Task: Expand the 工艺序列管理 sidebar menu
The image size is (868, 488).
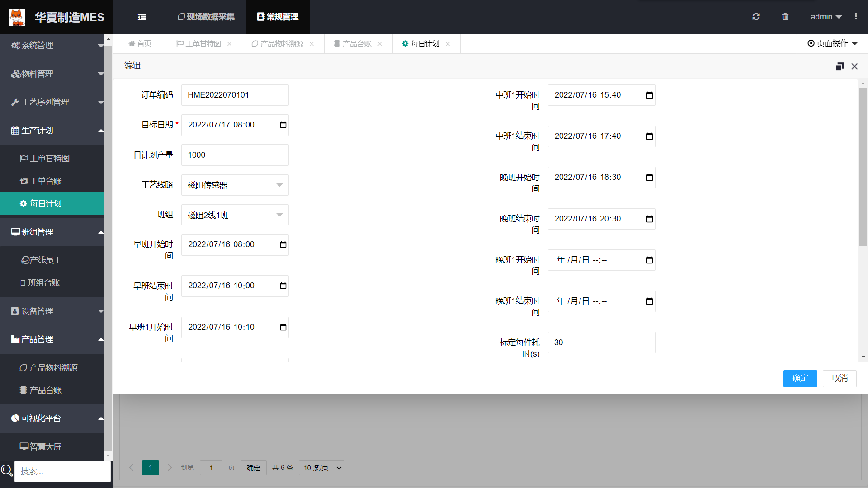Action: [52, 102]
